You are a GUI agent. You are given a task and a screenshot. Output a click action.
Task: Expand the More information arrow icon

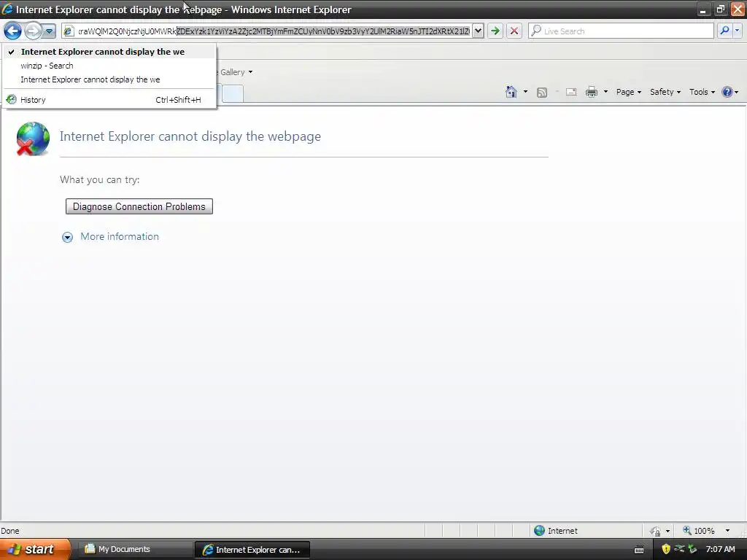pos(67,237)
